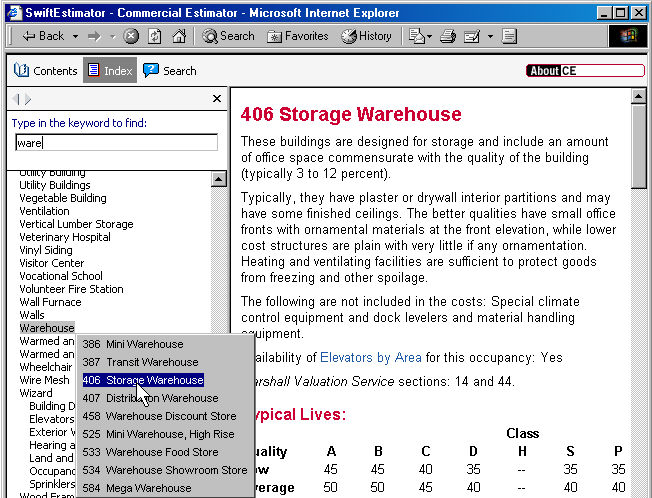
Task: Click the Windows logo throbber icon
Action: pos(628,36)
